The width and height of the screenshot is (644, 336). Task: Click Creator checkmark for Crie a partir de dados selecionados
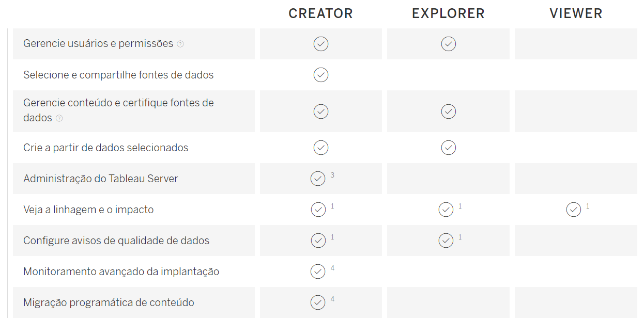321,148
